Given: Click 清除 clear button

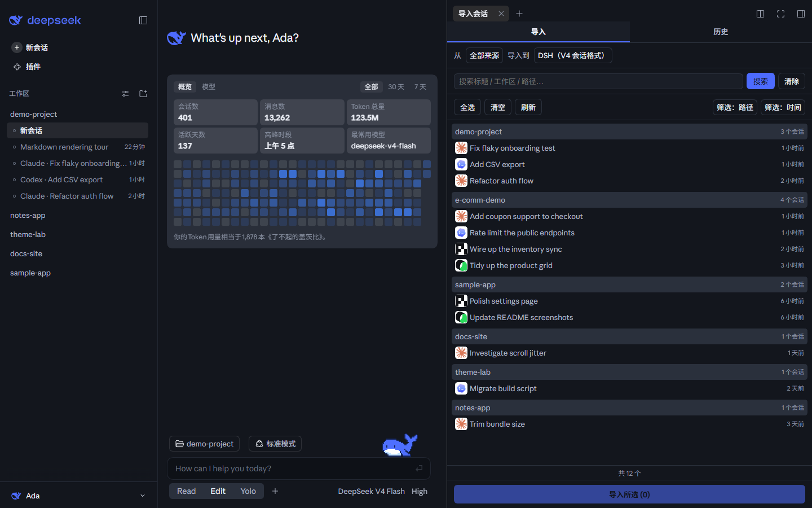Looking at the screenshot, I should click(x=792, y=81).
